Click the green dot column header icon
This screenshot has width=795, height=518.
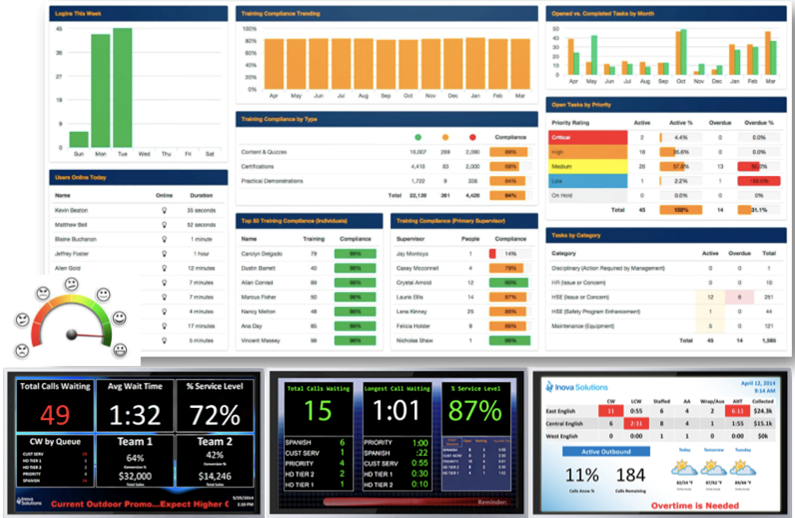(418, 136)
